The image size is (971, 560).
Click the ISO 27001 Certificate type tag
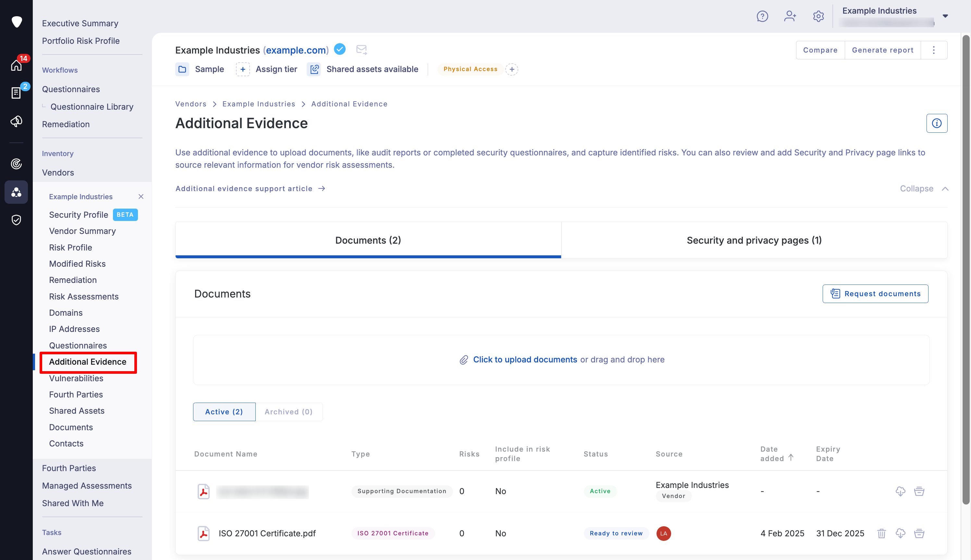[393, 533]
